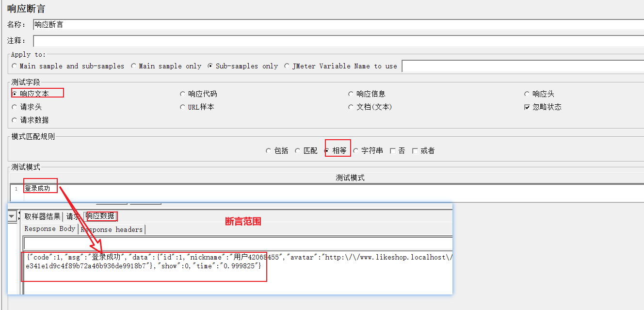This screenshot has height=310, width=644.
Task: Open the dropdown arrow beside result tabs
Action: point(12,217)
